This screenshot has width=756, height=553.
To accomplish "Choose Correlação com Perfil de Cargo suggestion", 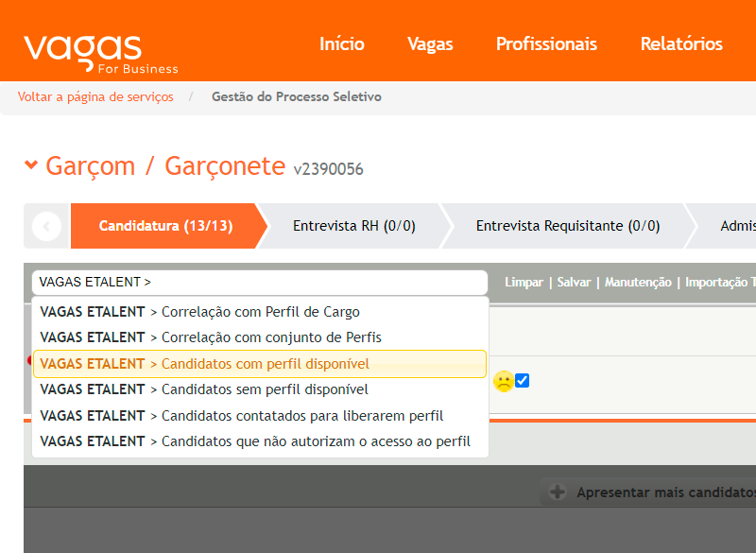I will click(x=260, y=312).
